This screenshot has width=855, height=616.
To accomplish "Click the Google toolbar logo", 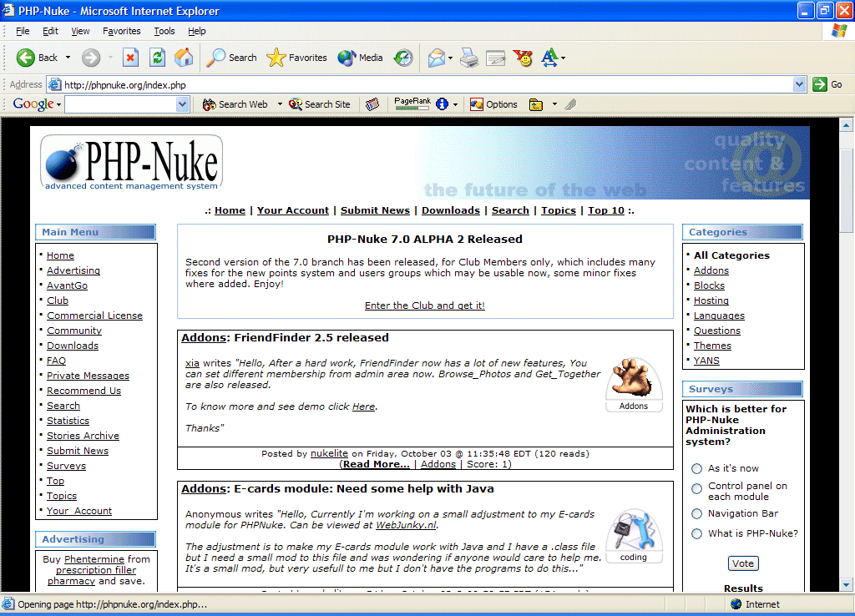I will [33, 104].
